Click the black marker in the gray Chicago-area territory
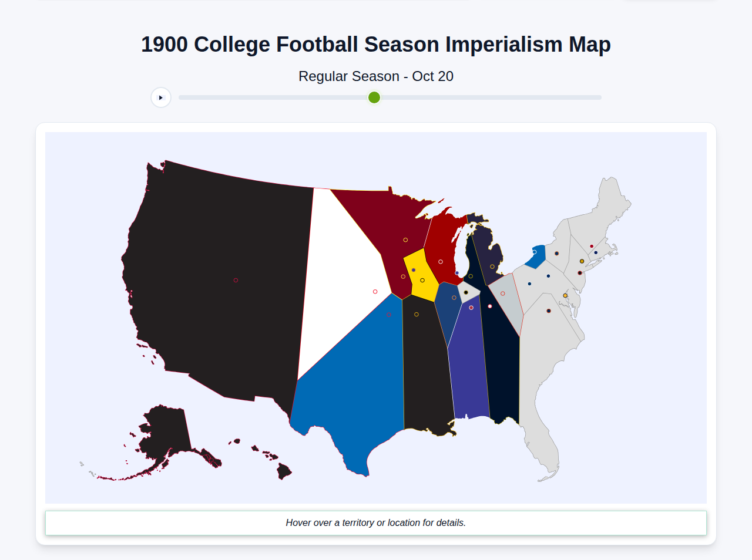This screenshot has height=560, width=752. point(466,292)
